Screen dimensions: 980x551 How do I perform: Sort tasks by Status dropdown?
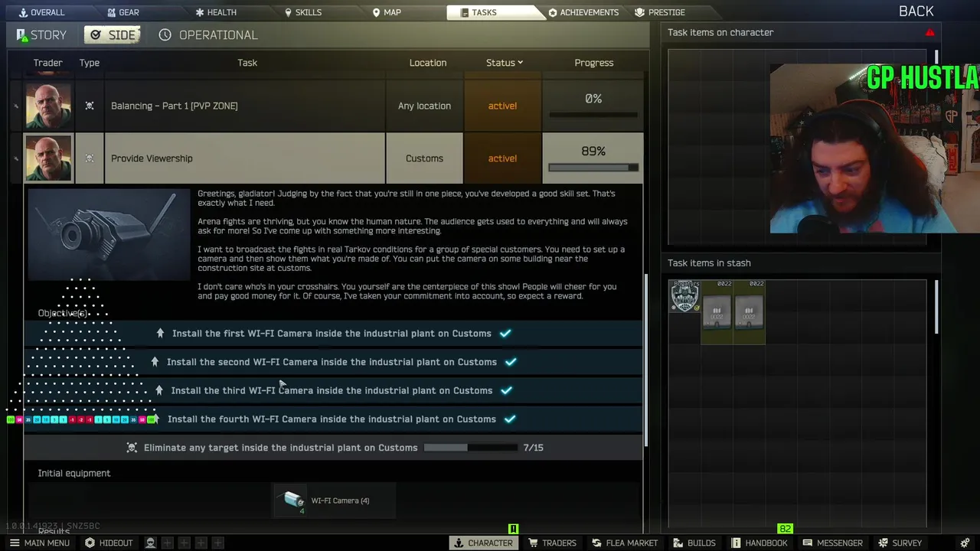coord(504,63)
